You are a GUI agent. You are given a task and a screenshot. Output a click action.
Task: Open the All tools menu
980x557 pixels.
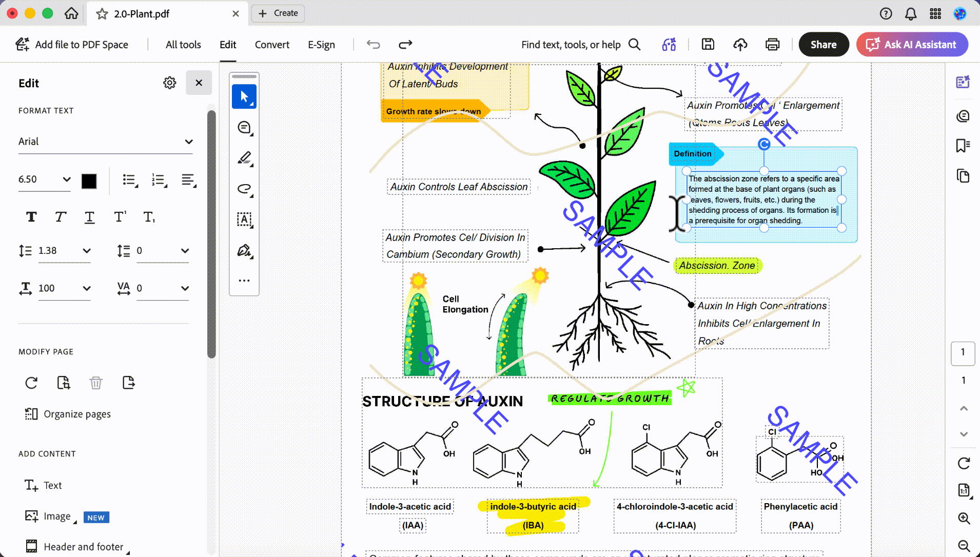[x=183, y=45]
